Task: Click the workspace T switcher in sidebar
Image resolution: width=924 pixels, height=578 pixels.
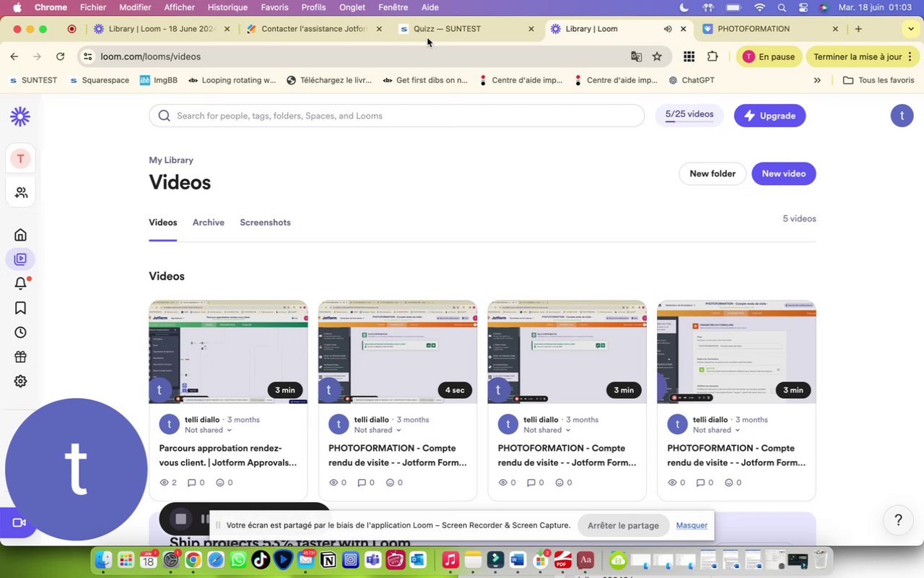Action: (20, 159)
